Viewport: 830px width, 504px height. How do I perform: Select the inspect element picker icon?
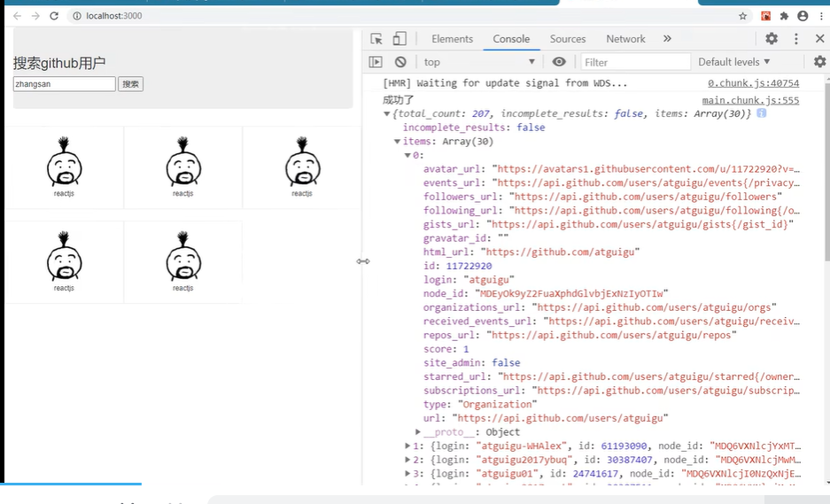click(x=376, y=39)
